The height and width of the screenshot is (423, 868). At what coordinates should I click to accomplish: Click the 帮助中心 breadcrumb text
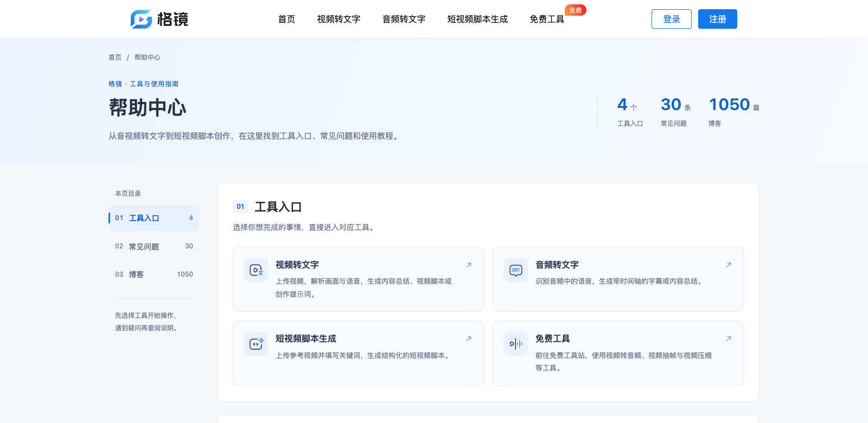click(x=148, y=57)
